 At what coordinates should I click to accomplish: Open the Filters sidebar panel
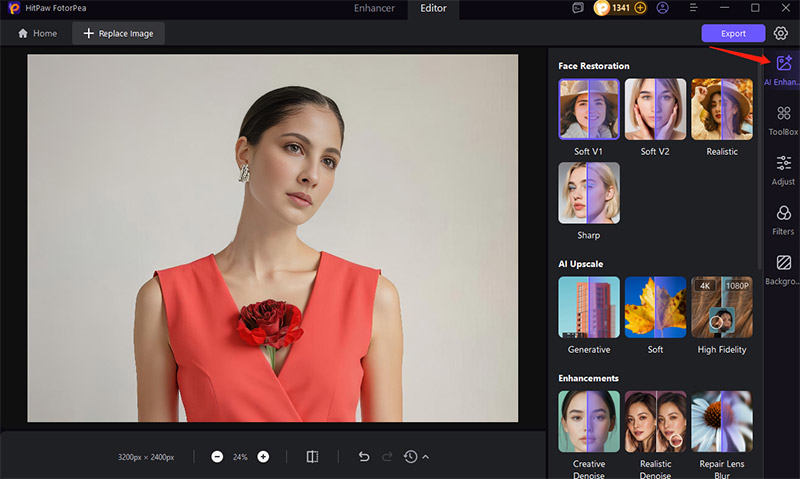[783, 213]
